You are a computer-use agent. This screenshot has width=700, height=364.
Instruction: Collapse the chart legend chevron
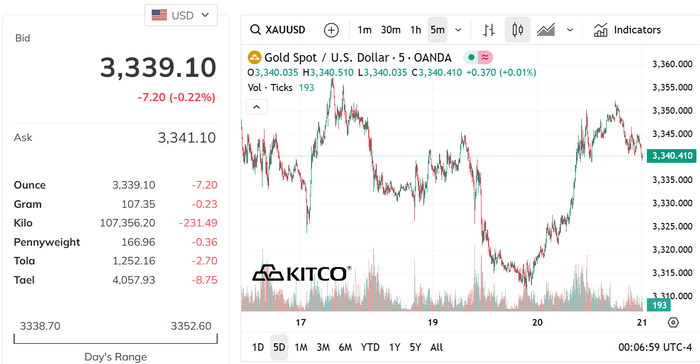[257, 107]
